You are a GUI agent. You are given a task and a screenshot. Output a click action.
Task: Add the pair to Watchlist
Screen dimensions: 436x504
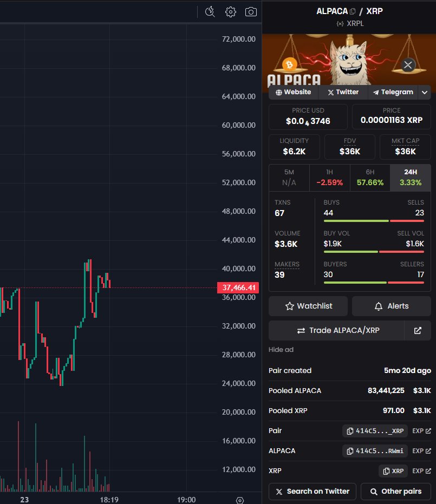[308, 306]
